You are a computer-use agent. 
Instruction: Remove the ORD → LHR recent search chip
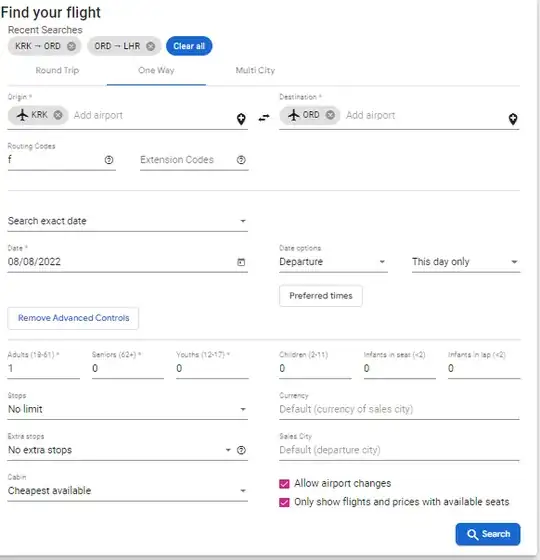point(151,46)
